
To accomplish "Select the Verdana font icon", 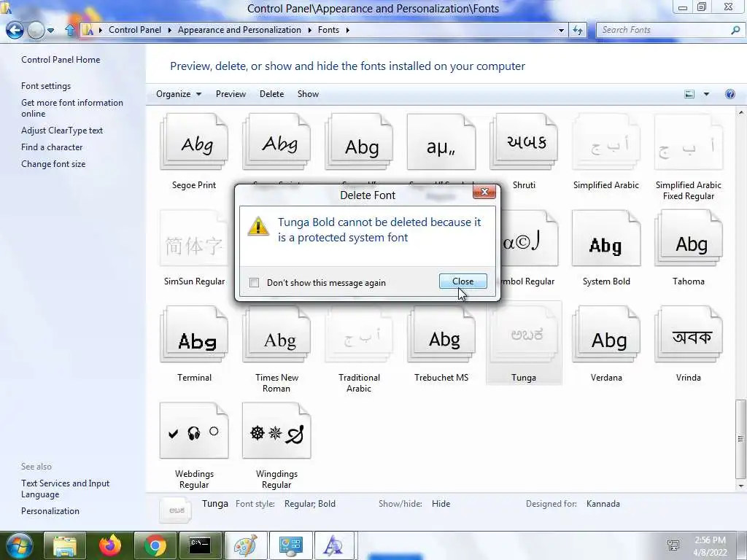I will coord(606,334).
